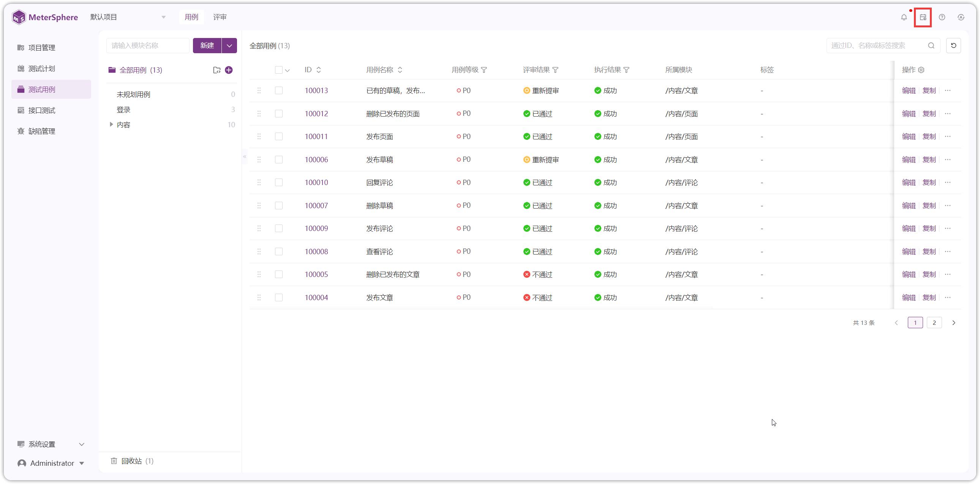Filter by 评审结果 funnel icon

click(555, 70)
